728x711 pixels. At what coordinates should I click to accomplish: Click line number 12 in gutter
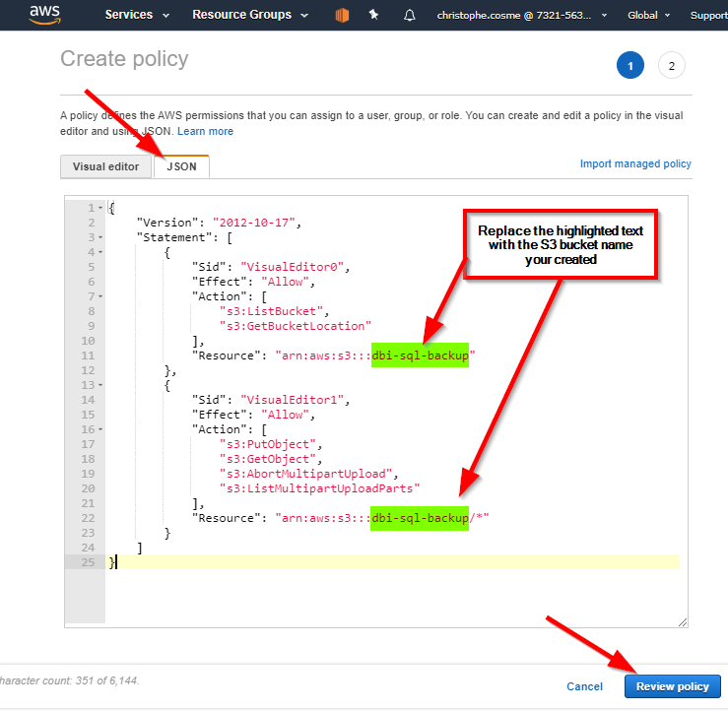pos(88,370)
